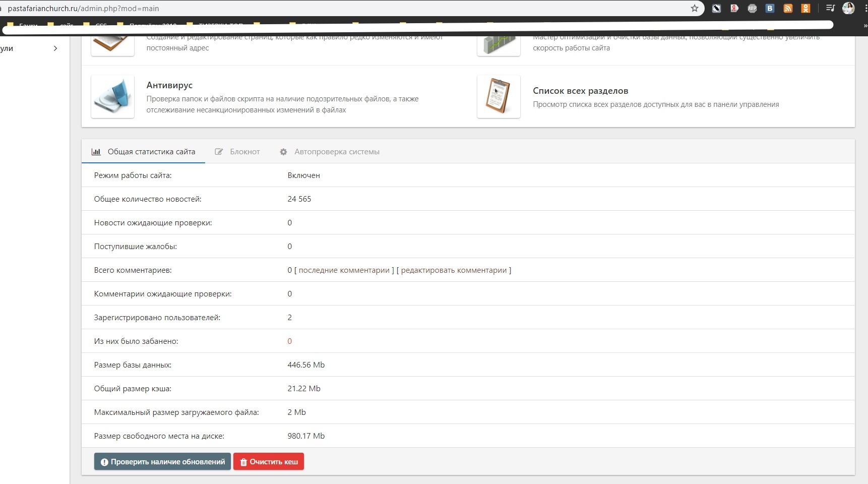Select the Режим работы сайта label
This screenshot has height=484, width=868.
[x=133, y=175]
